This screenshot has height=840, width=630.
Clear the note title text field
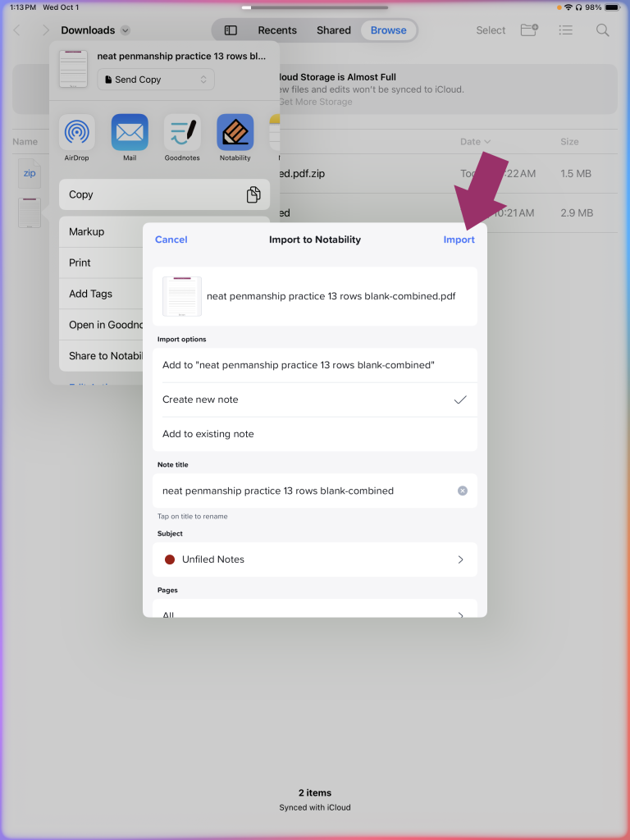(x=463, y=491)
